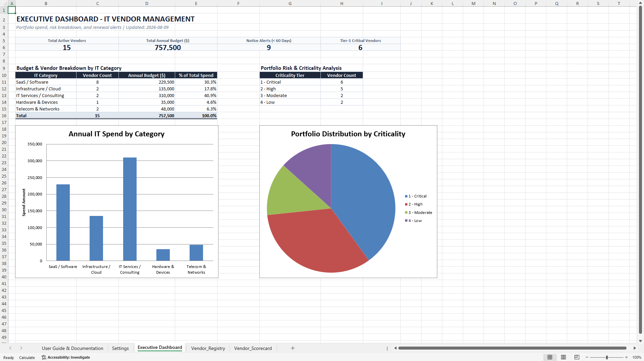Move the zoom slider handle
644x361 pixels.
607,357
